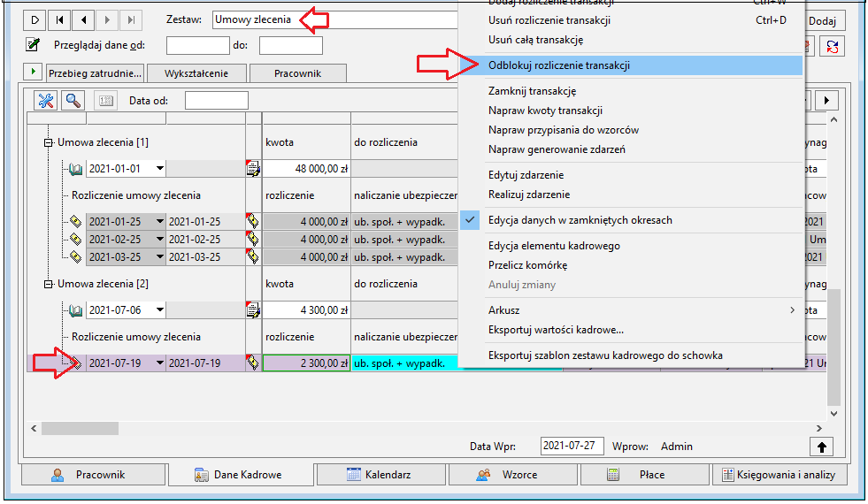Go to the last record navigation button
This screenshot has height=504, width=868.
(131, 20)
